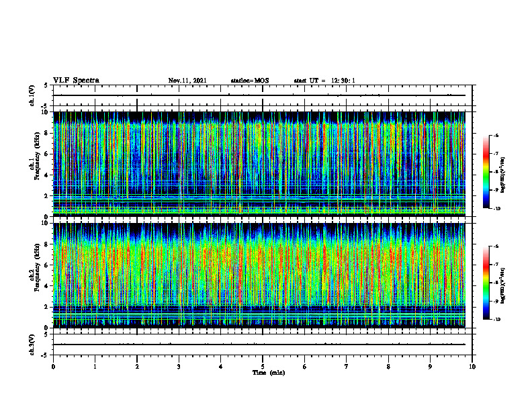Image resolution: width=532 pixels, height=411 pixels.
Task: Click the ch.1 spectrogram panel
Action: (x=259, y=164)
